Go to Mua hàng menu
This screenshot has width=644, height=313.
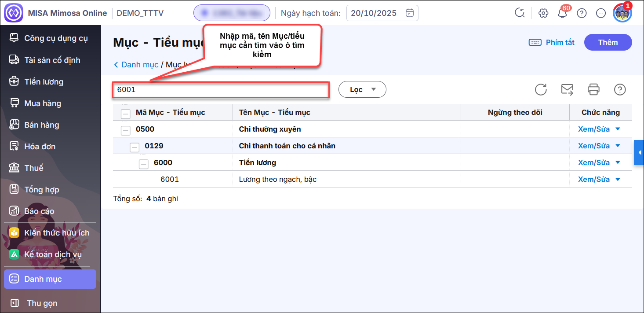pos(43,103)
